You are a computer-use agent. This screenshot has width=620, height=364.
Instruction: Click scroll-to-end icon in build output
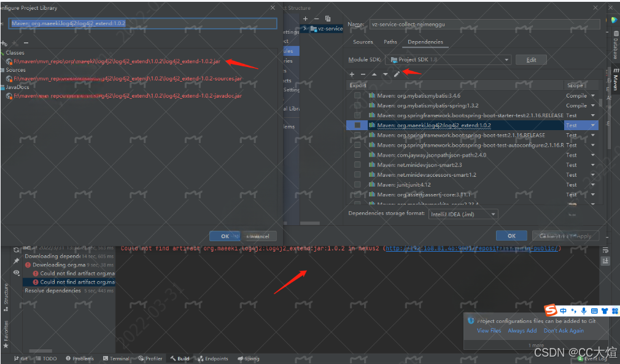605,261
